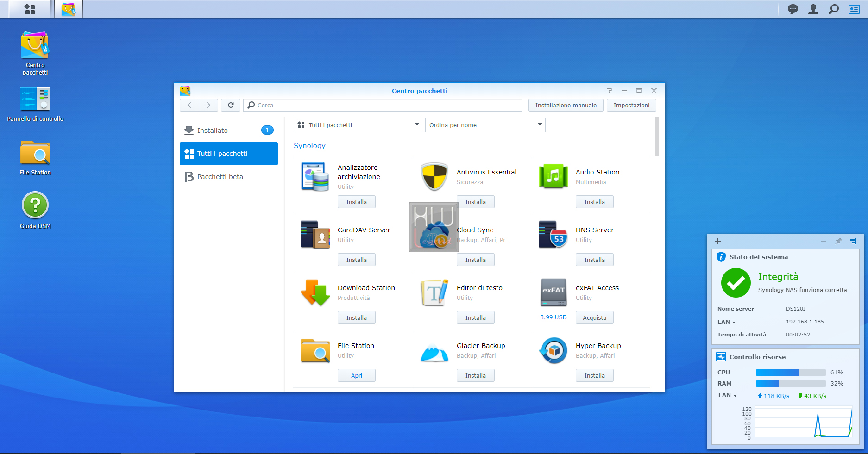Click the Synology section heading
The height and width of the screenshot is (454, 868).
click(x=309, y=146)
